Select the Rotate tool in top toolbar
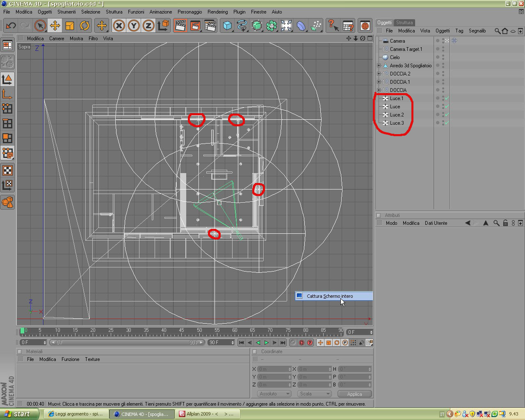This screenshot has height=420, width=525. coord(84,26)
